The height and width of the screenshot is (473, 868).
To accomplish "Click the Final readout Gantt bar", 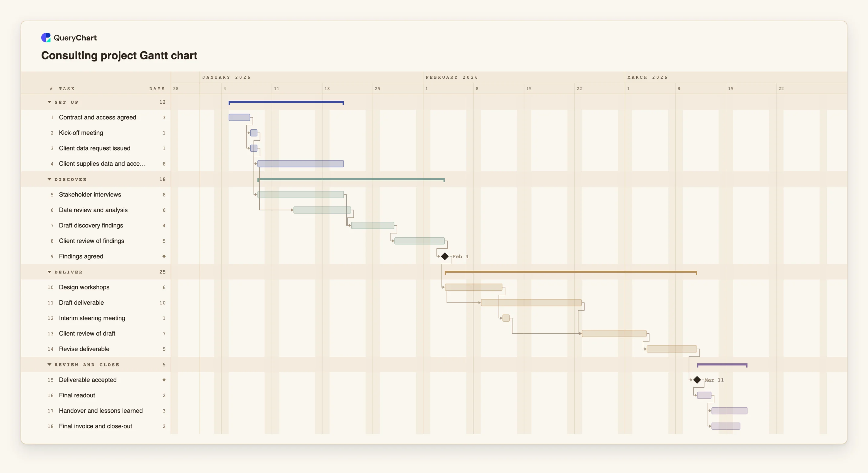I will pyautogui.click(x=704, y=395).
